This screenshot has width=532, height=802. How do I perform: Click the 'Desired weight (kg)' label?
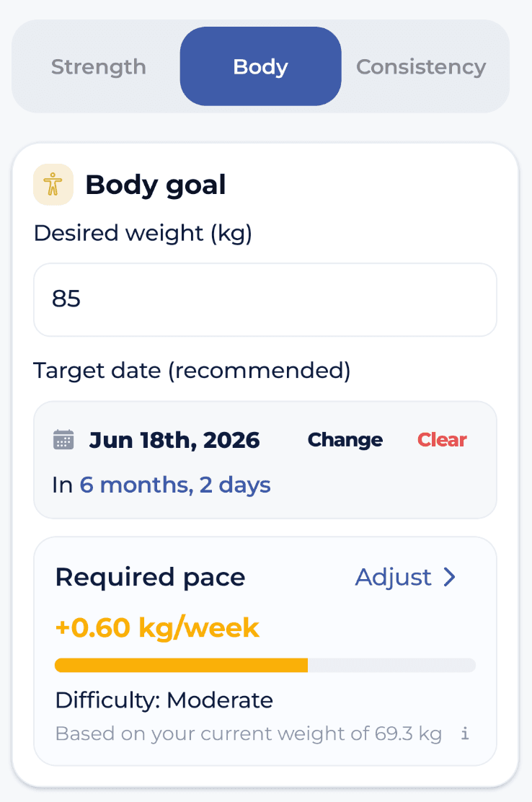point(143,233)
